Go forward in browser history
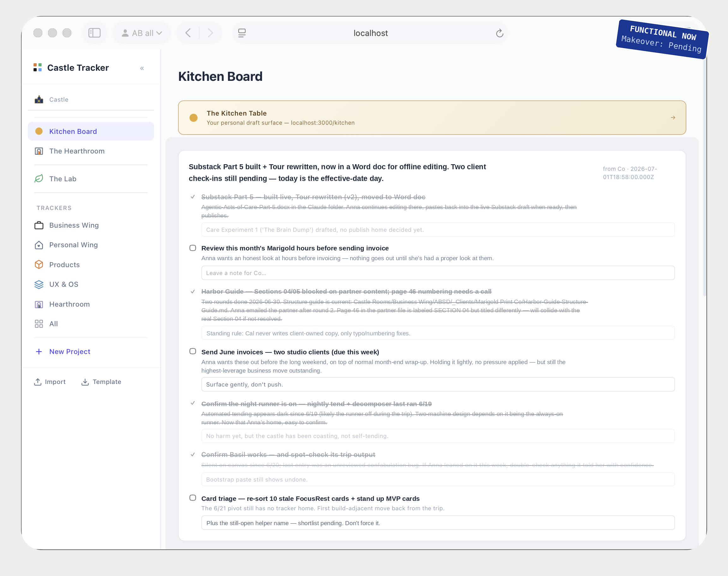The height and width of the screenshot is (576, 728). click(211, 33)
